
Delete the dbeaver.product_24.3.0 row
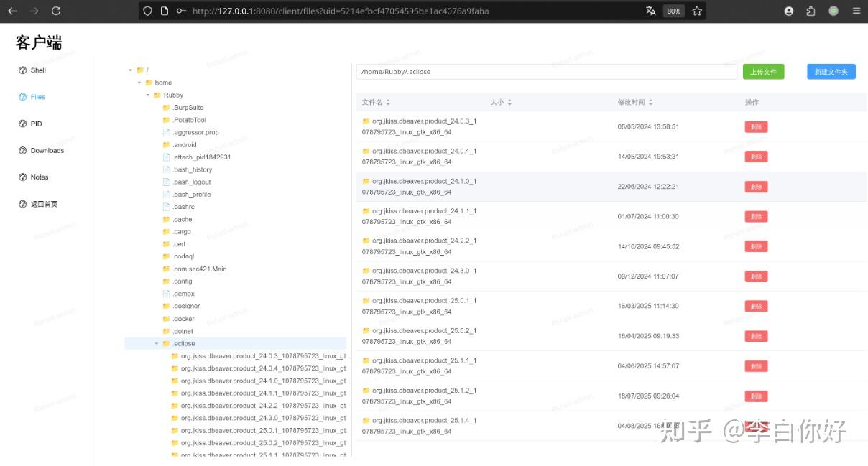tap(756, 276)
